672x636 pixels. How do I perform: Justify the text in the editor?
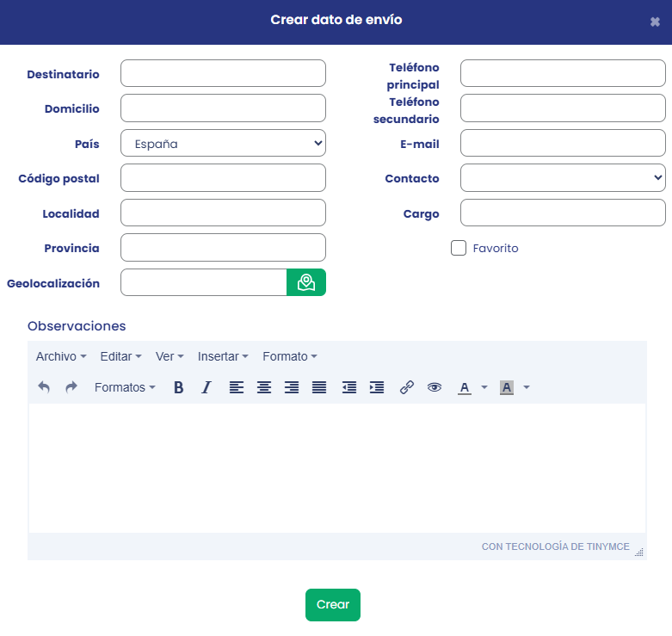(319, 387)
